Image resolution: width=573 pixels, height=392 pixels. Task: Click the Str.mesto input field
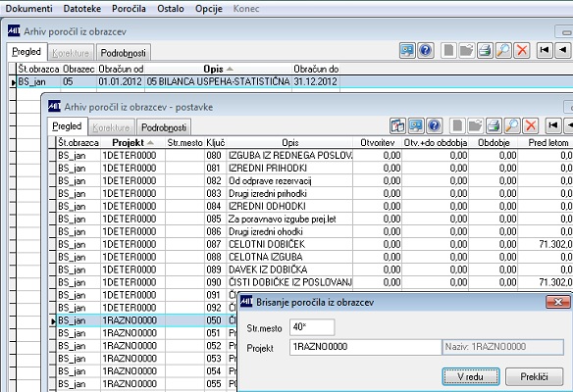312,327
